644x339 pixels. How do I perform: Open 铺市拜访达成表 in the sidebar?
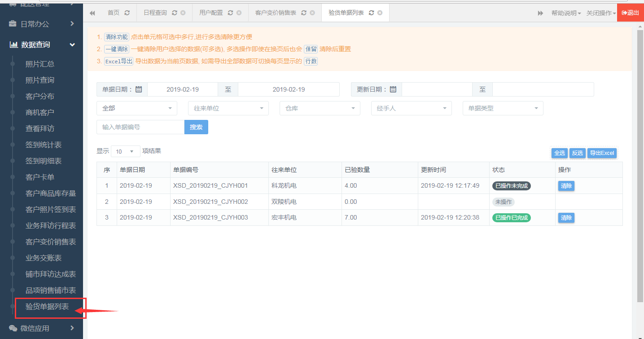pyautogui.click(x=51, y=274)
